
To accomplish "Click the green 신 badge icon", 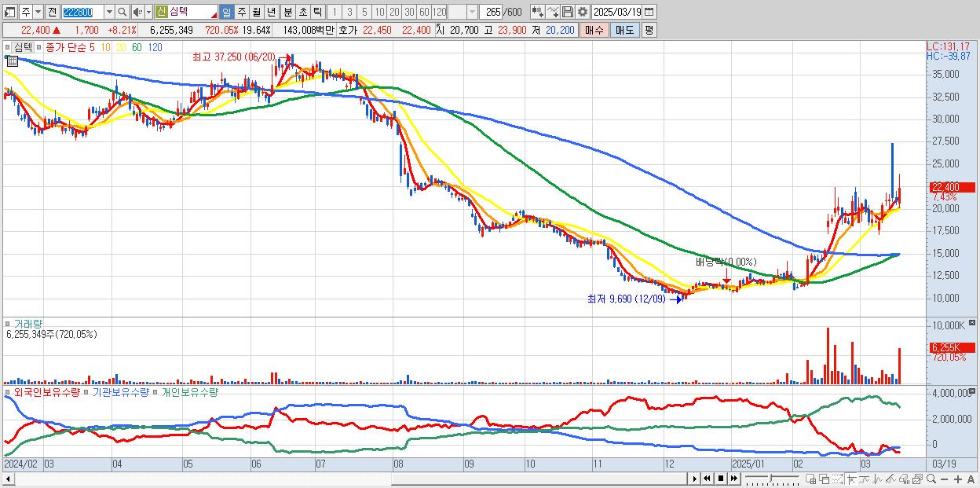I will (161, 12).
